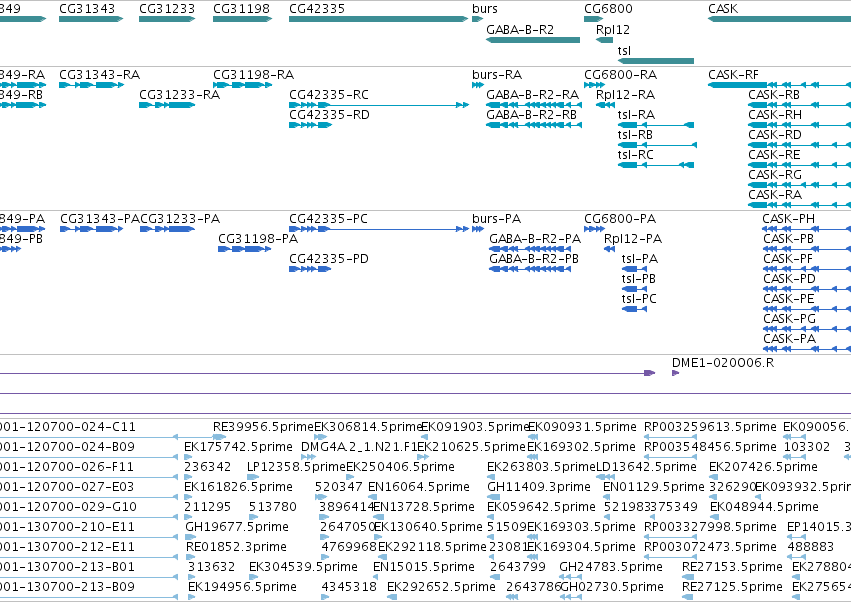851x602 pixels.
Task: Click the burs gene label
Action: click(x=485, y=9)
